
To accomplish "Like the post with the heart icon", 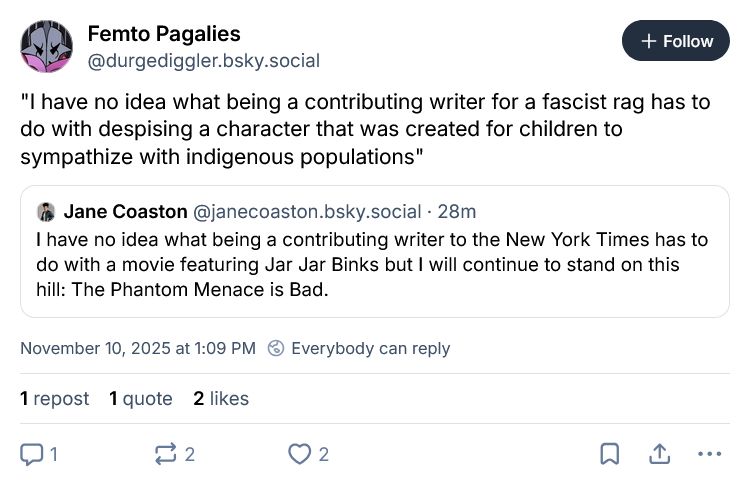I will coord(299,454).
